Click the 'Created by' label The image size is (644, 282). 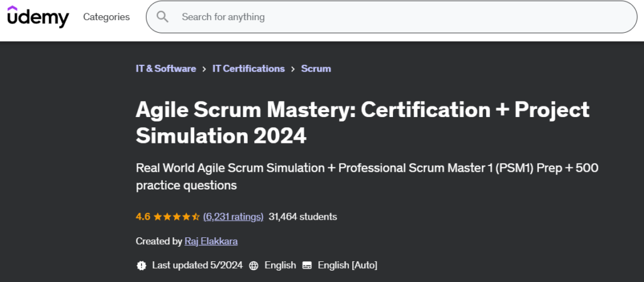point(159,241)
